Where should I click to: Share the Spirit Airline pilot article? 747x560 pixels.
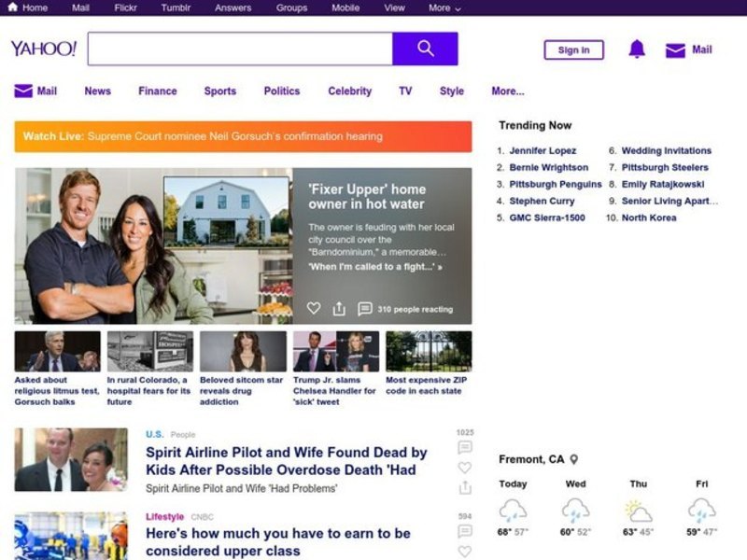464,487
